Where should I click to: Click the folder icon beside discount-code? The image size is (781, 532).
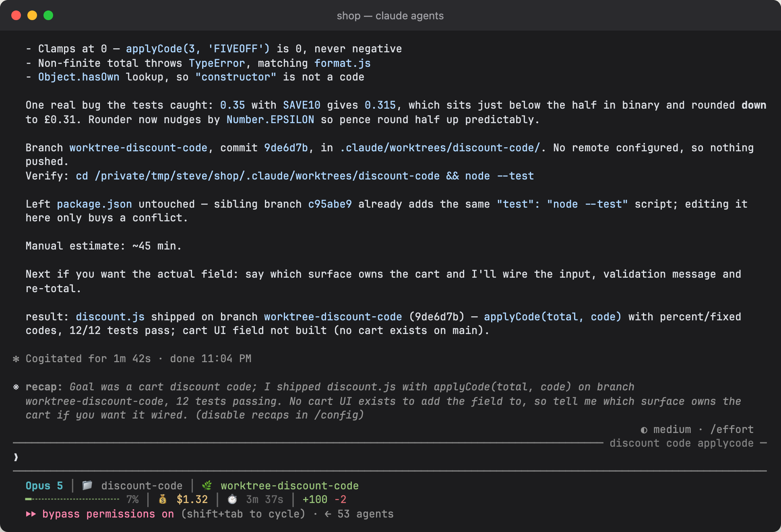tap(87, 485)
